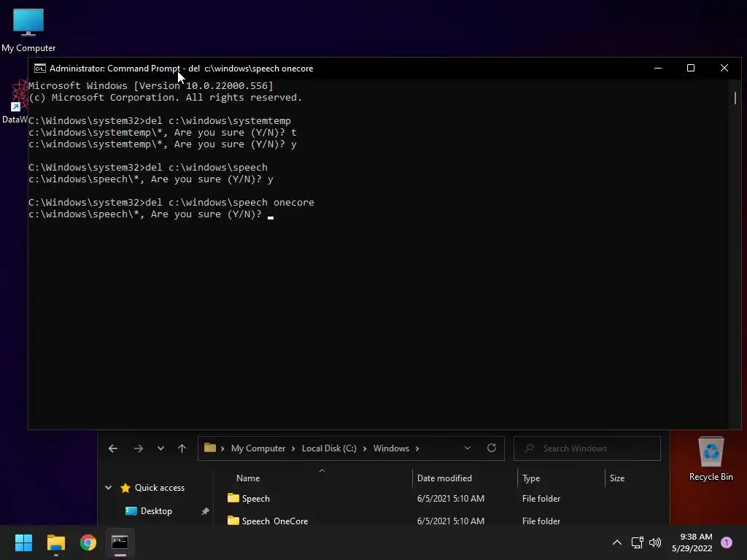This screenshot has width=747, height=560.
Task: Select My Computer in address breadcrumb
Action: (x=258, y=448)
